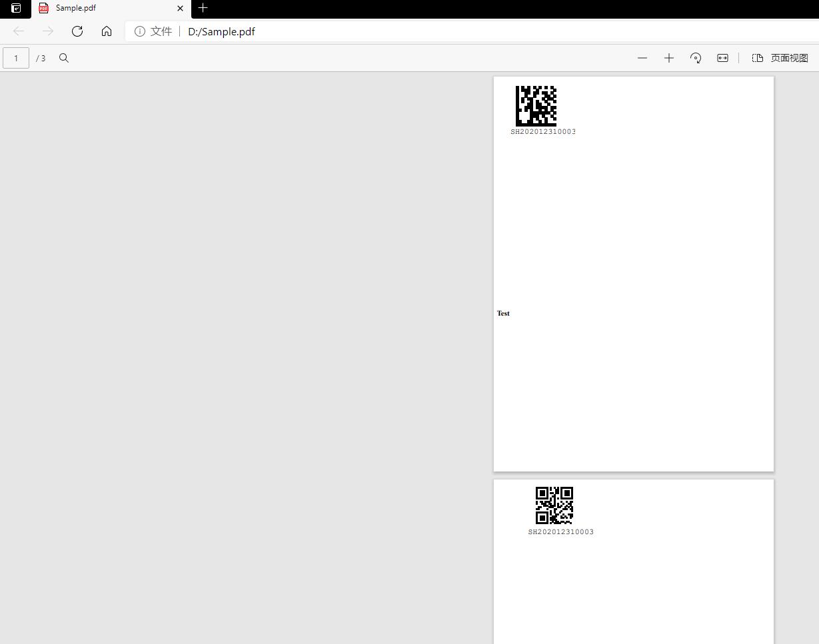The height and width of the screenshot is (644, 819).
Task: Zoom out of the PDF
Action: click(x=642, y=58)
